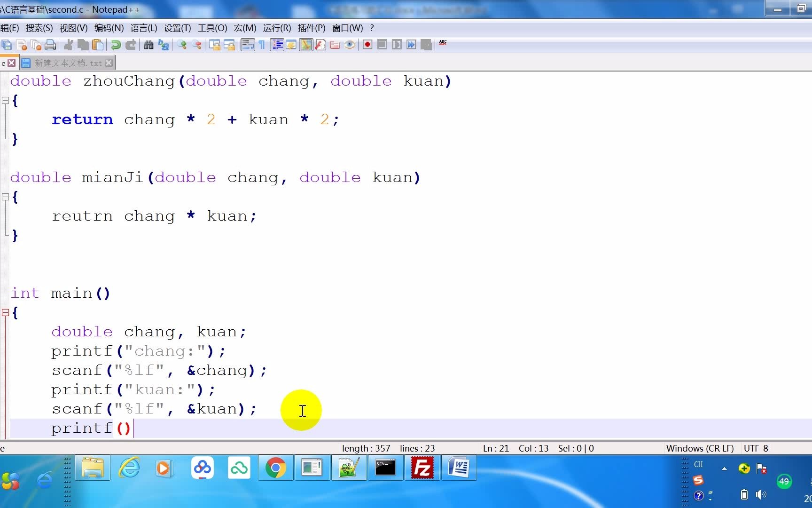This screenshot has height=508, width=812.
Task: Open Folder as Workspace icon
Action: [x=335, y=45]
